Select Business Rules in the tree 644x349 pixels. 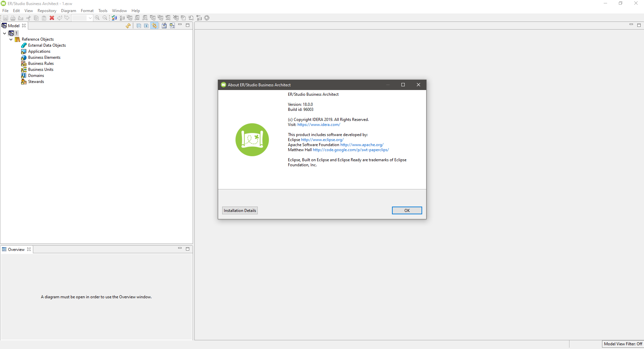(41, 63)
